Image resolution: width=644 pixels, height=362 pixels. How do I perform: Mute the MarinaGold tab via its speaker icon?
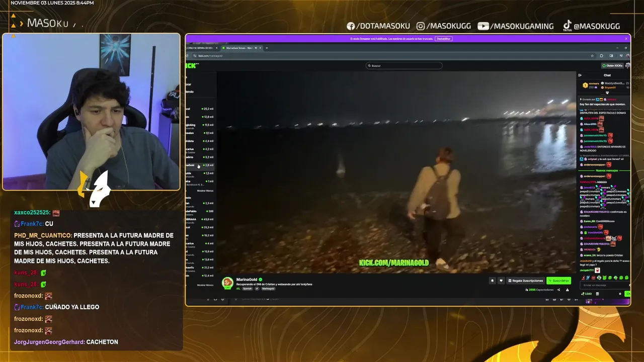pos(256,48)
